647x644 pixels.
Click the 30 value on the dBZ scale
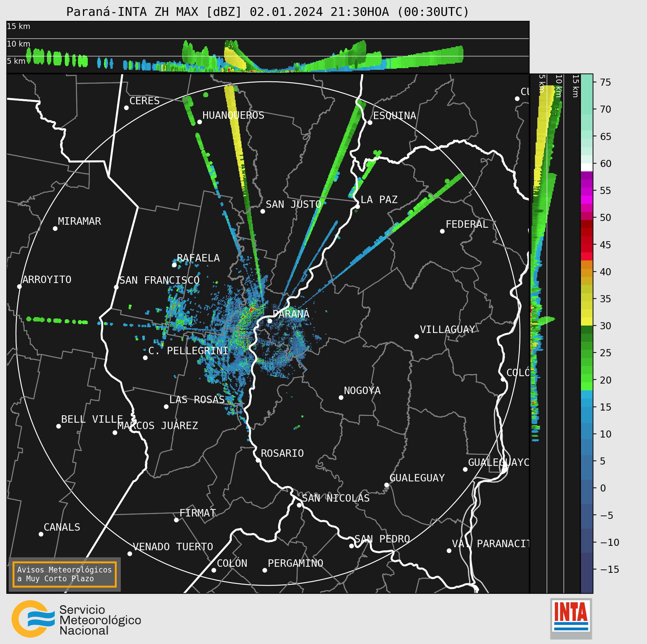(605, 326)
